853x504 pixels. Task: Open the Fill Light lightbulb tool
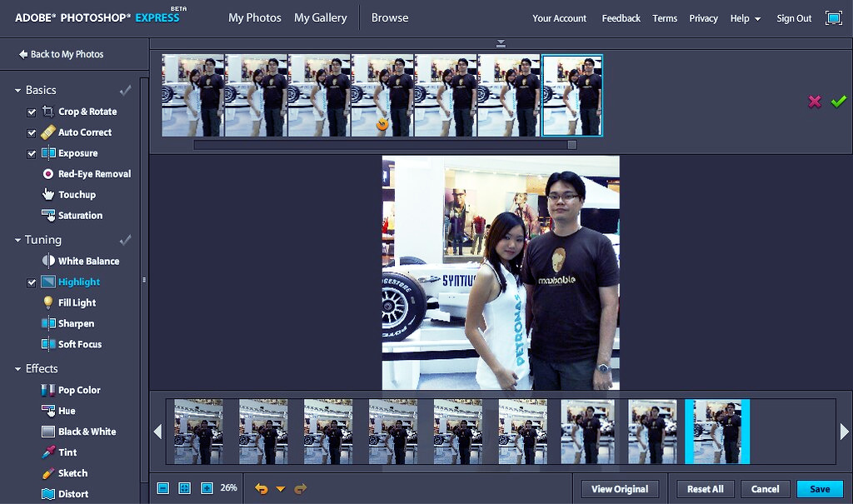[48, 303]
